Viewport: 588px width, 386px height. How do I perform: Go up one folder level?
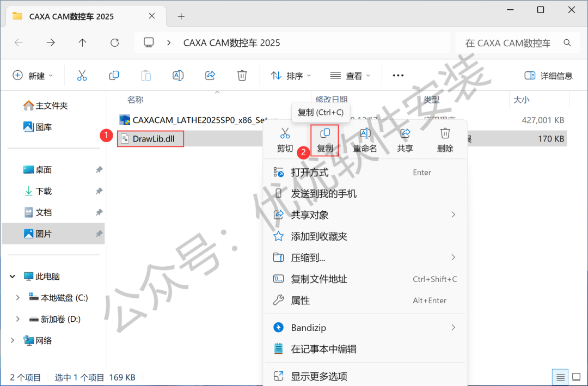tap(83, 43)
